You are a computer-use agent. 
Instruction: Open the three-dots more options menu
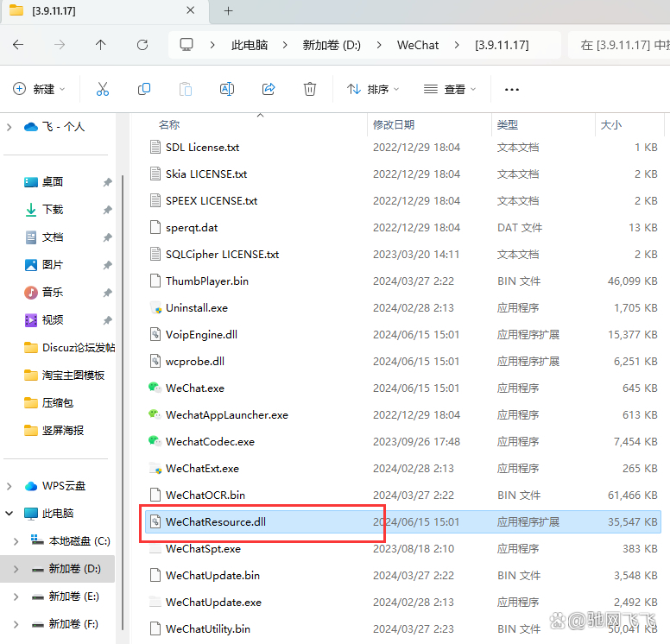511,89
